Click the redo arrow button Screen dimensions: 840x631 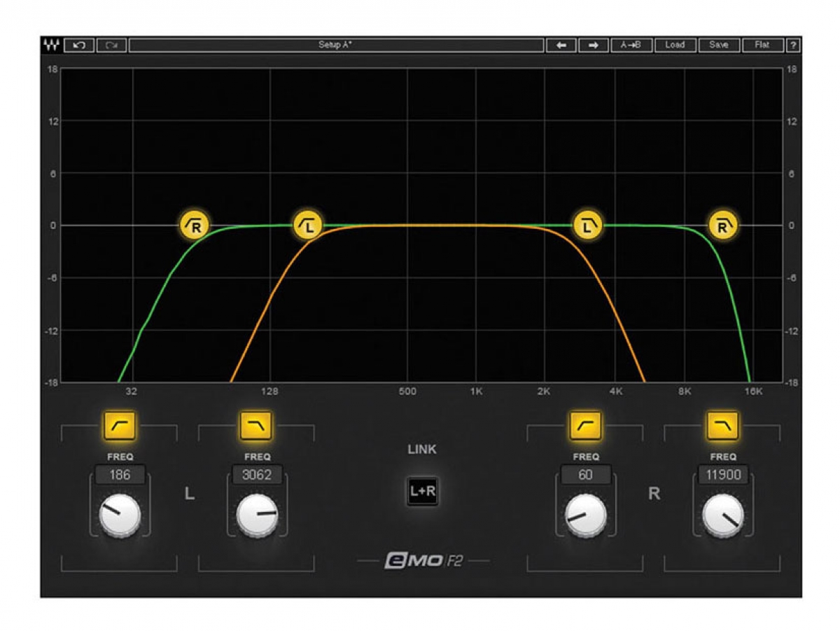coord(111,45)
